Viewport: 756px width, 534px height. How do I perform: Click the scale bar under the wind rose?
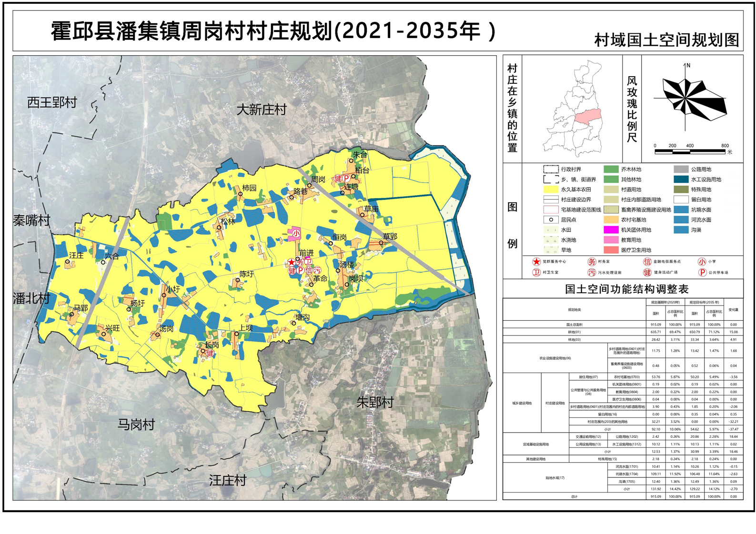(x=690, y=152)
